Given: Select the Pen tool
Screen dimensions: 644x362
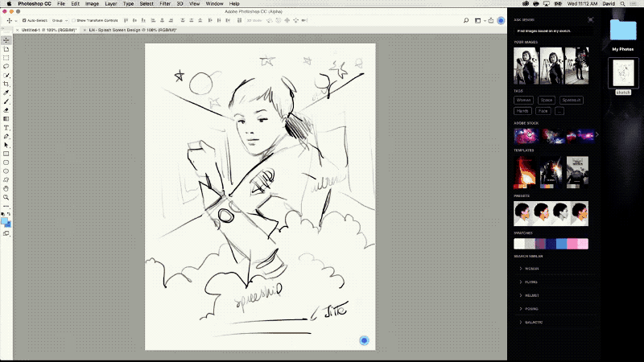Looking at the screenshot, I should [x=6, y=136].
